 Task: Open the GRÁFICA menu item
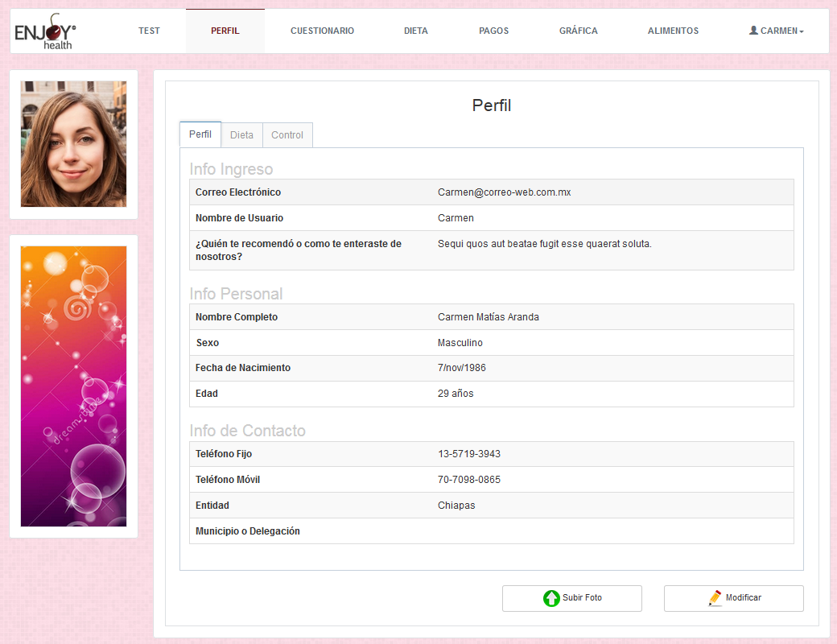click(x=578, y=31)
